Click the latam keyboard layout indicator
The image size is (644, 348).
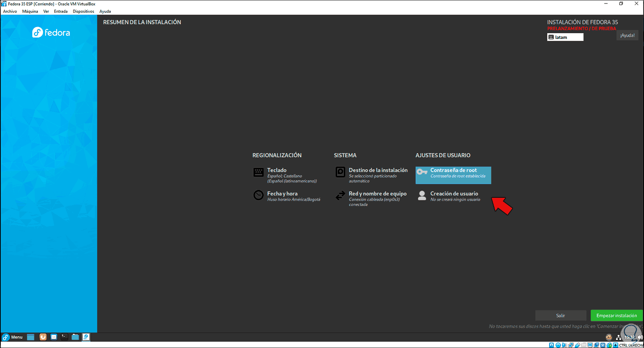[565, 37]
